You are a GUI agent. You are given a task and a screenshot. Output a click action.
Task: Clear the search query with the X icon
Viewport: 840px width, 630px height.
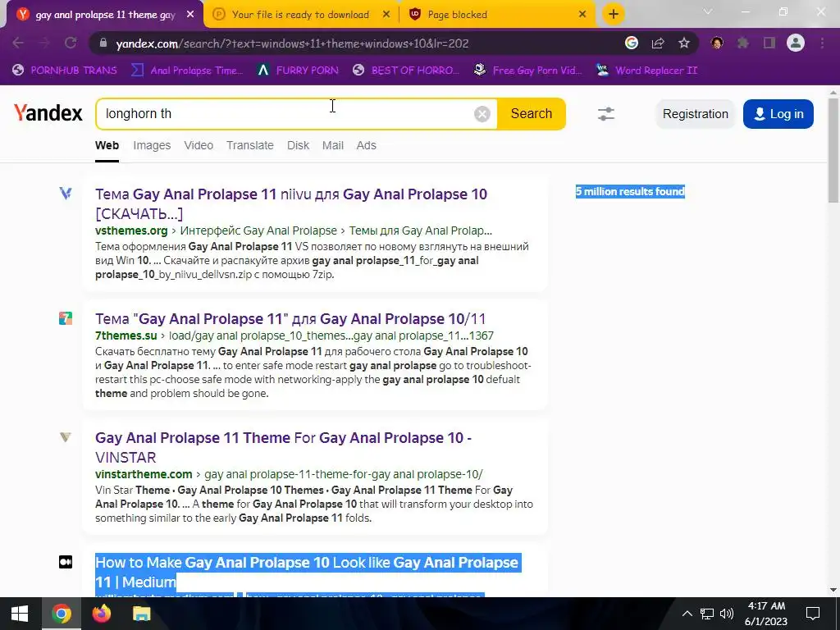(482, 113)
